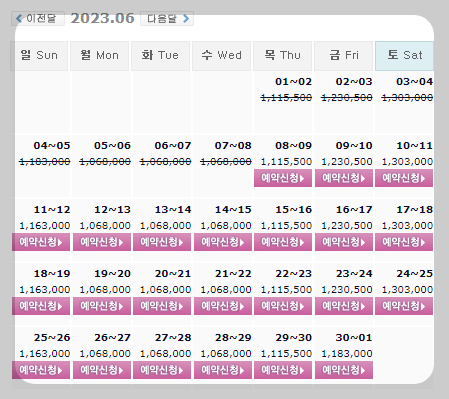Book the 21~22 date via 예약신청
449x399 pixels.
(x=223, y=306)
